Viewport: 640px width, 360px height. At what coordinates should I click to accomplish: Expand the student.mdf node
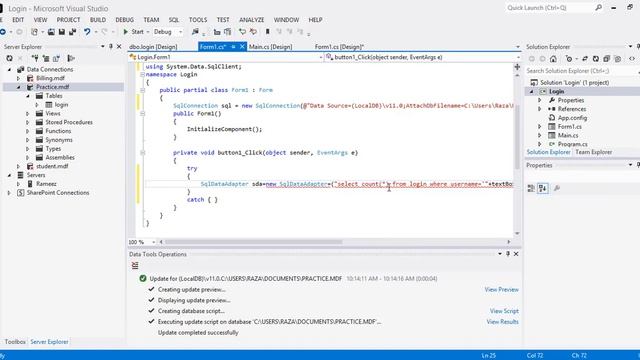coord(18,167)
